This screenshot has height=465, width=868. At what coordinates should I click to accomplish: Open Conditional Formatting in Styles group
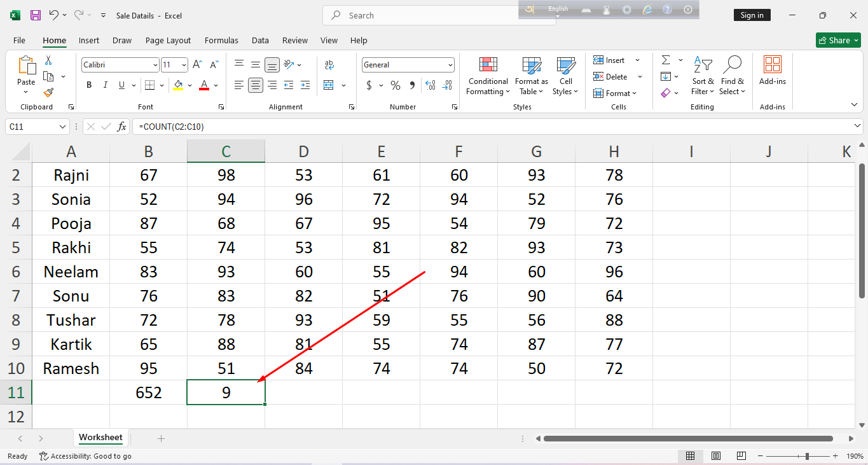coord(488,76)
